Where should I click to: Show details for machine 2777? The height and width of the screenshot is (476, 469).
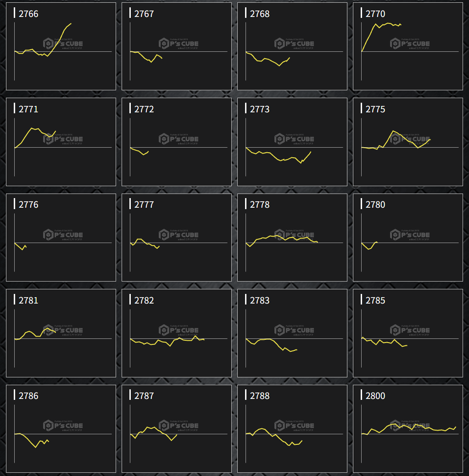(177, 237)
